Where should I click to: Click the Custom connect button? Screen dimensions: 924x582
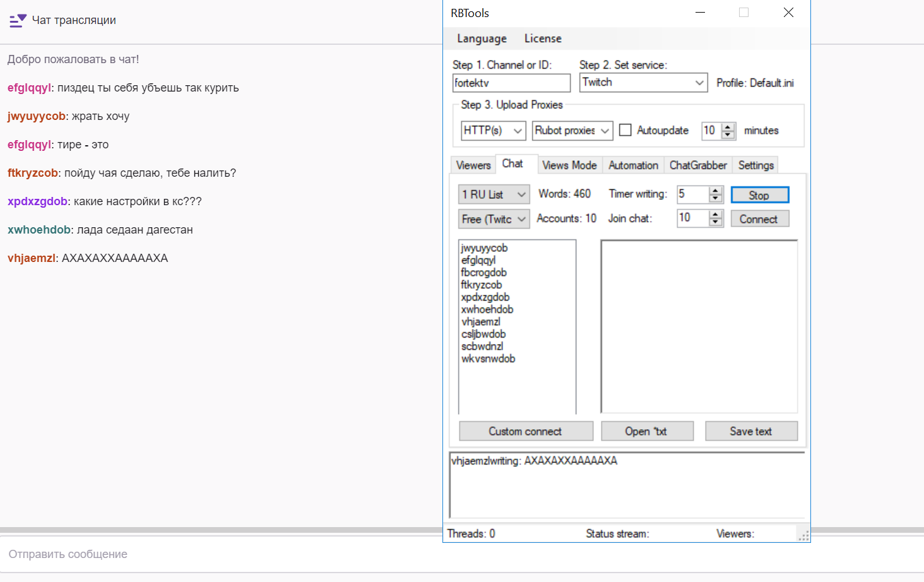point(525,431)
